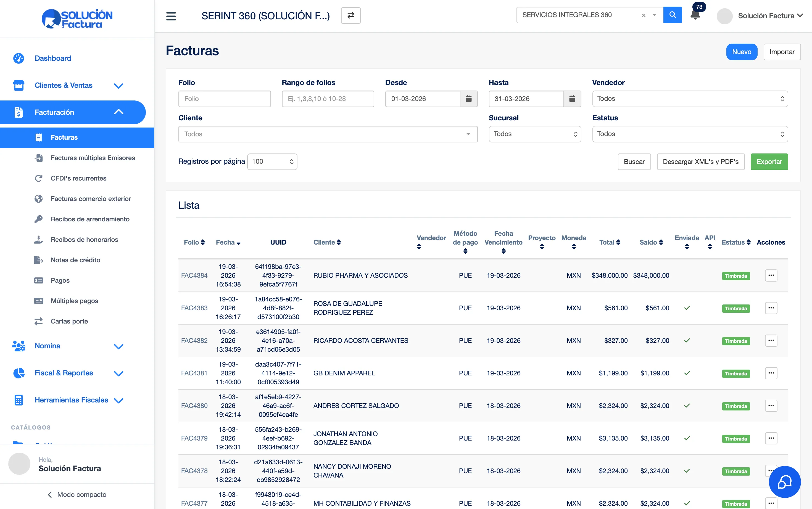
Task: Open the Vendedor dropdown
Action: (x=690, y=99)
